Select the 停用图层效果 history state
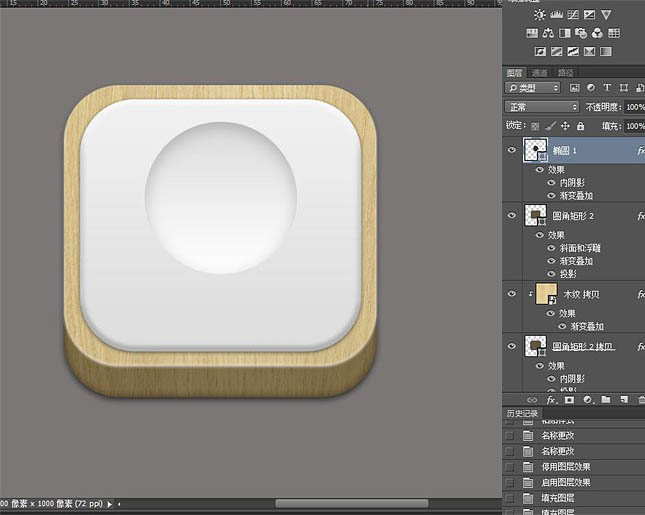645x515 pixels. pos(565,466)
